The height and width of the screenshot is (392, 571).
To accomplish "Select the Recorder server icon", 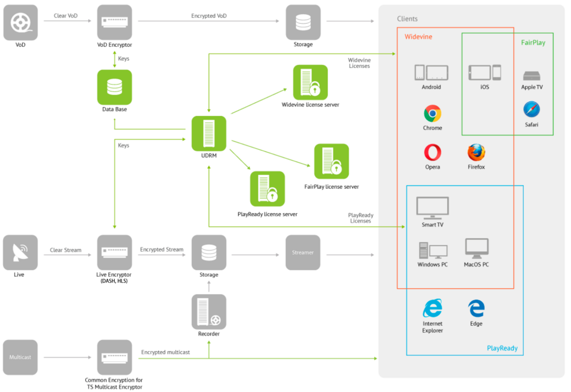I will click(209, 312).
